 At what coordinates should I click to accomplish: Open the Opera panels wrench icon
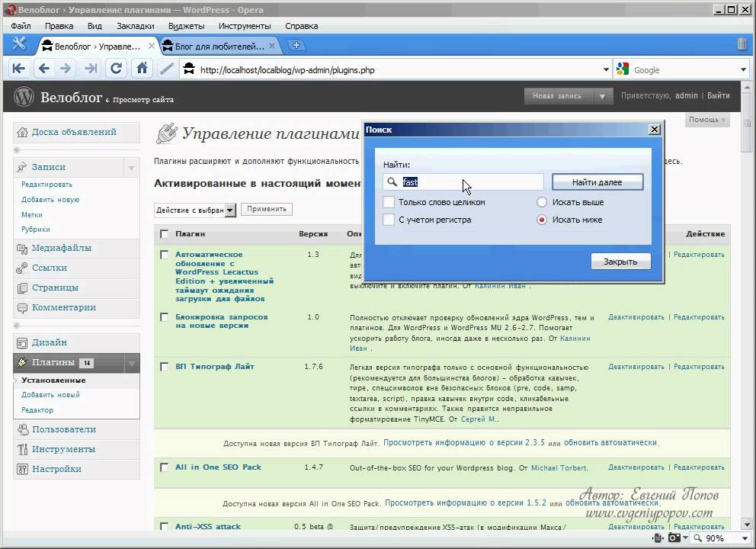pyautogui.click(x=19, y=44)
